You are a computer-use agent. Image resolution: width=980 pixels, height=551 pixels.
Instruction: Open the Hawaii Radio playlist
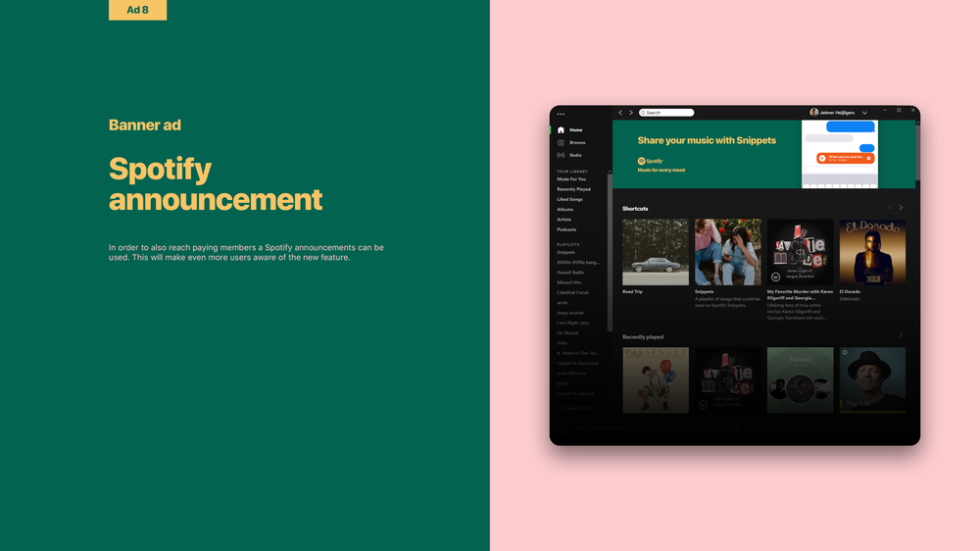570,272
